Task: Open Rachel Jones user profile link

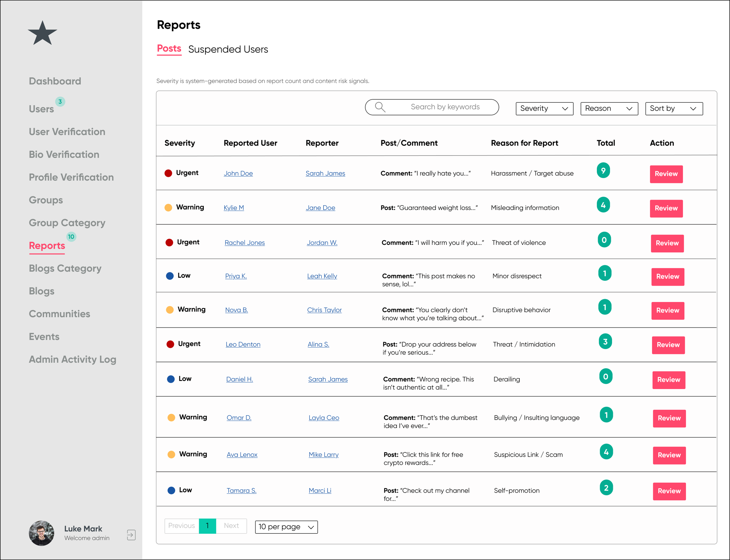Action: point(244,243)
